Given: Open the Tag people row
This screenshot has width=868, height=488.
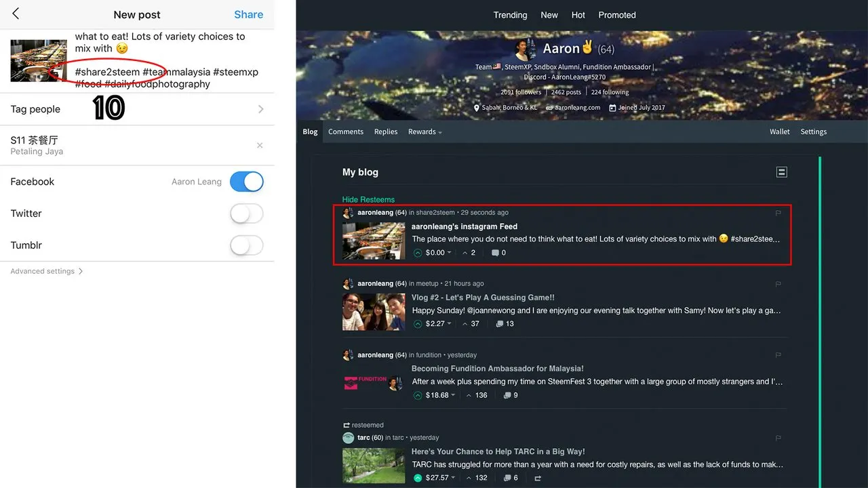Looking at the screenshot, I should [x=137, y=109].
